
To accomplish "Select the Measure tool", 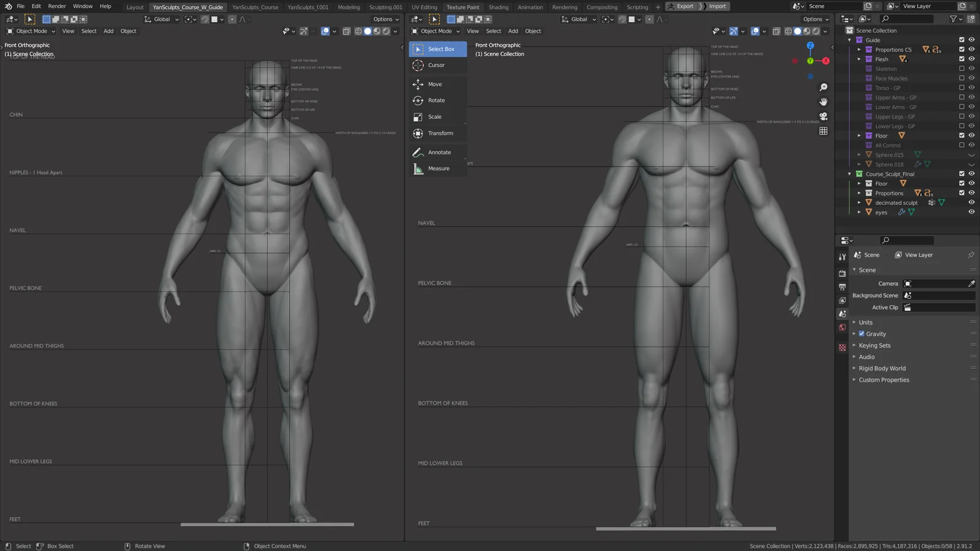I will point(439,168).
